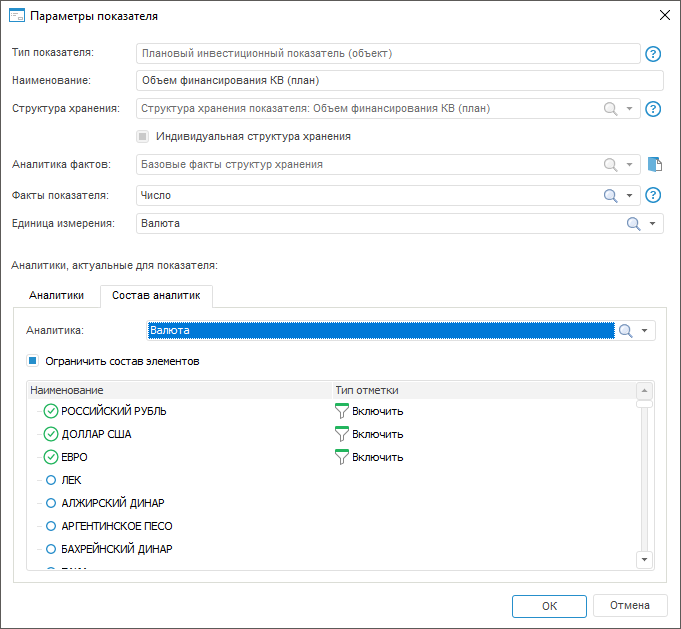Click help icon next to Тип показателя

pos(654,54)
